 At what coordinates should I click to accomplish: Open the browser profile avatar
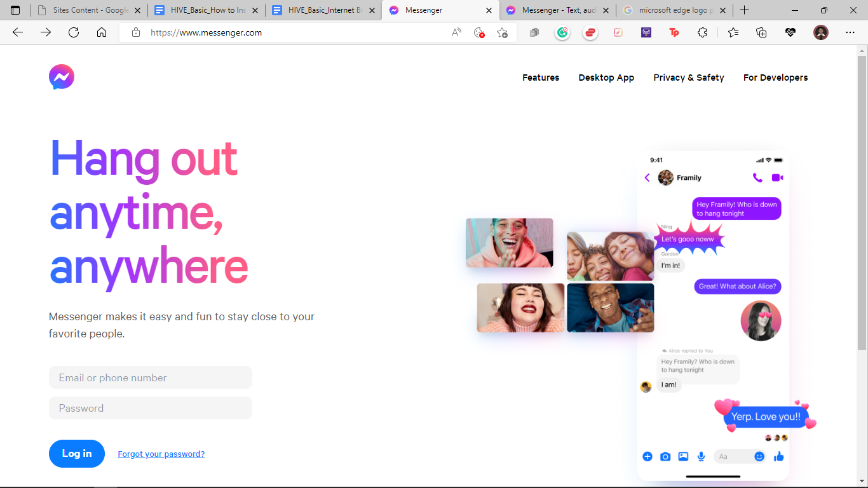[821, 32]
